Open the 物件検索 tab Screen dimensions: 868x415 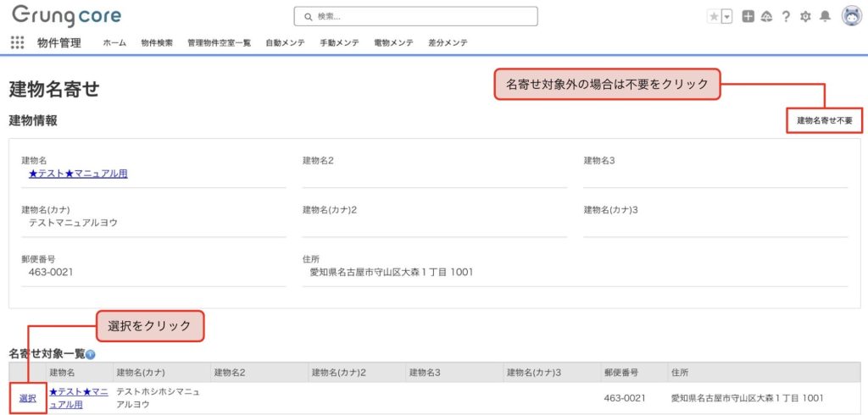point(157,42)
